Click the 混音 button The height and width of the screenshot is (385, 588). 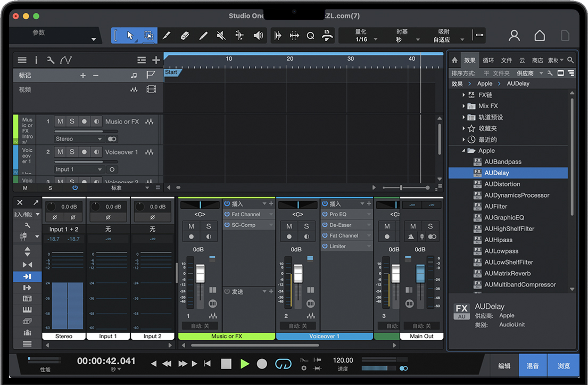click(533, 365)
